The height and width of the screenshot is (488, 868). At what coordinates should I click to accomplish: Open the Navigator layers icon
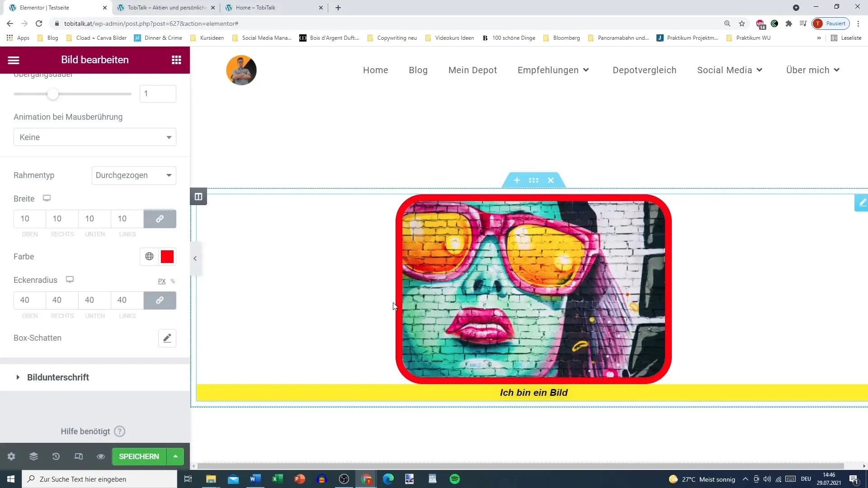(33, 456)
